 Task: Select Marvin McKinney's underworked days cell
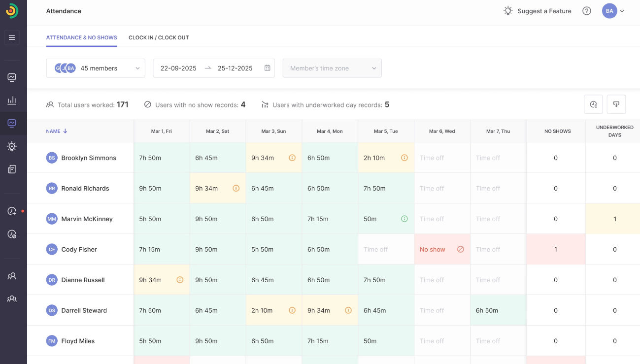614,219
